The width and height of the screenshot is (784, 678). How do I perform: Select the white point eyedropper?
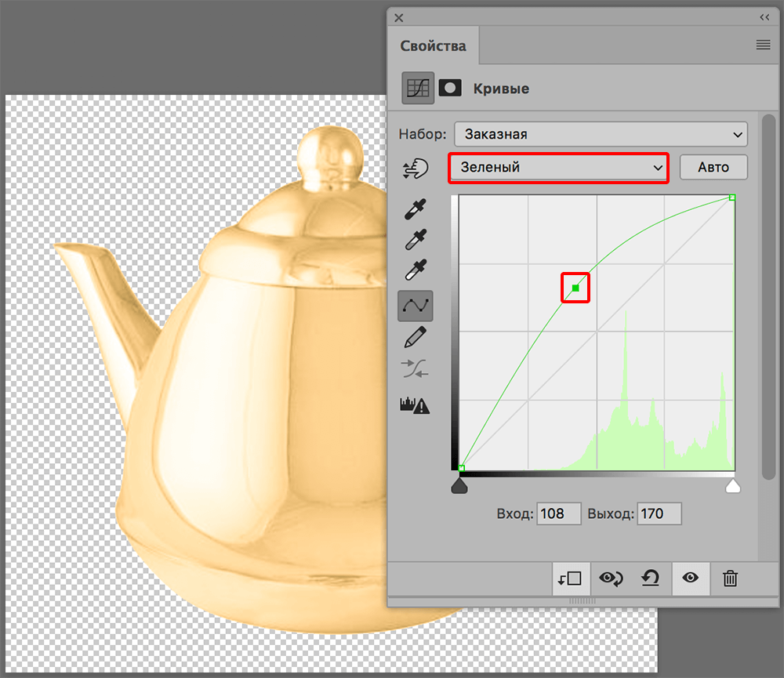pyautogui.click(x=415, y=271)
